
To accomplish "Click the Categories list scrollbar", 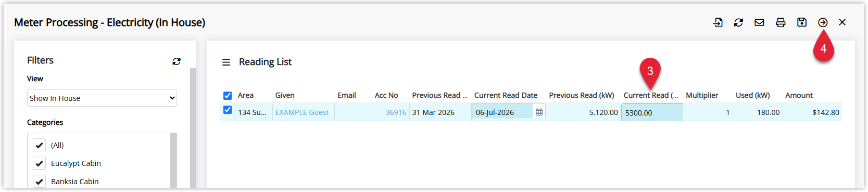I will 174,160.
